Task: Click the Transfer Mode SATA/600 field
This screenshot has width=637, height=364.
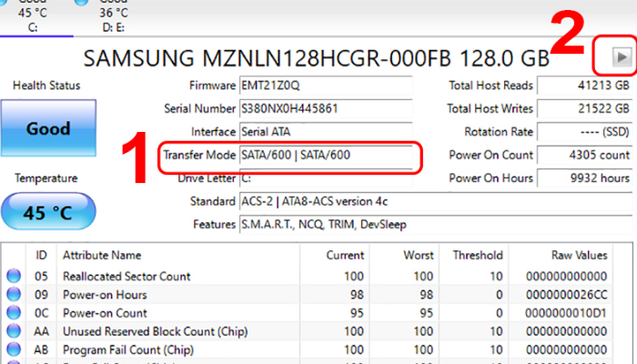Action: pyautogui.click(x=323, y=156)
